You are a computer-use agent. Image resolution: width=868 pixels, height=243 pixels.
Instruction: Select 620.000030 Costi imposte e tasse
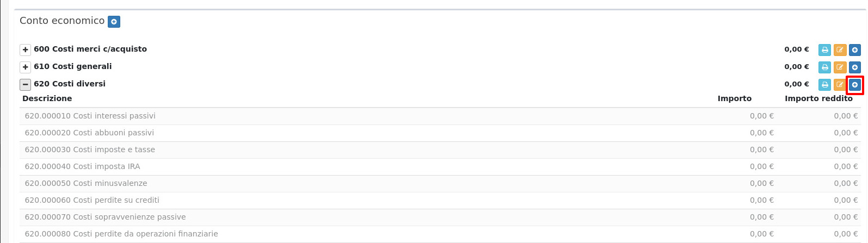tap(90, 149)
